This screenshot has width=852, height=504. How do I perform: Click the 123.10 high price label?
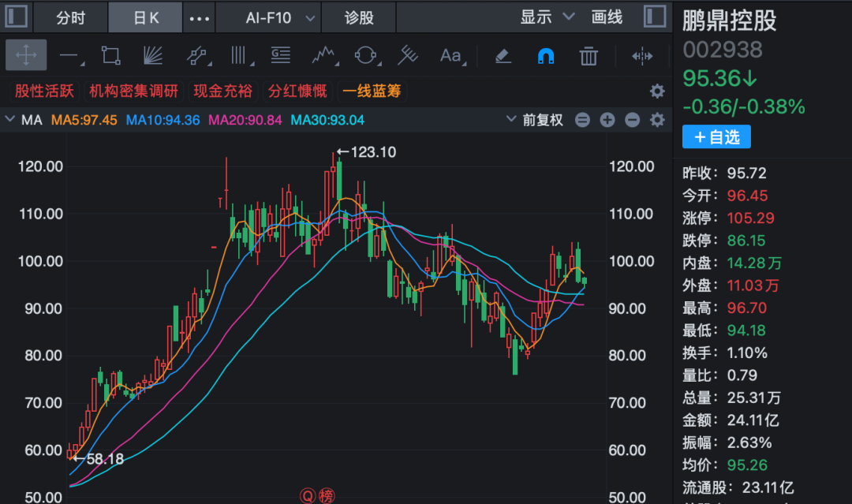click(373, 152)
